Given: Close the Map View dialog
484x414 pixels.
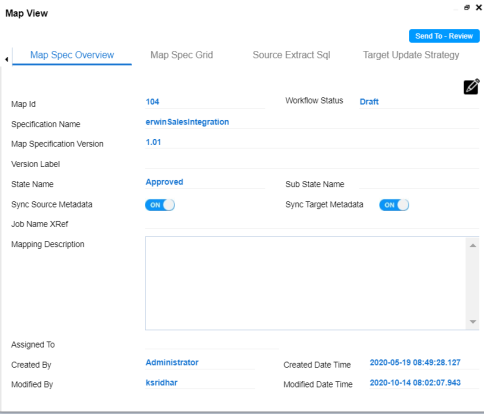Looking at the screenshot, I should point(479,8).
